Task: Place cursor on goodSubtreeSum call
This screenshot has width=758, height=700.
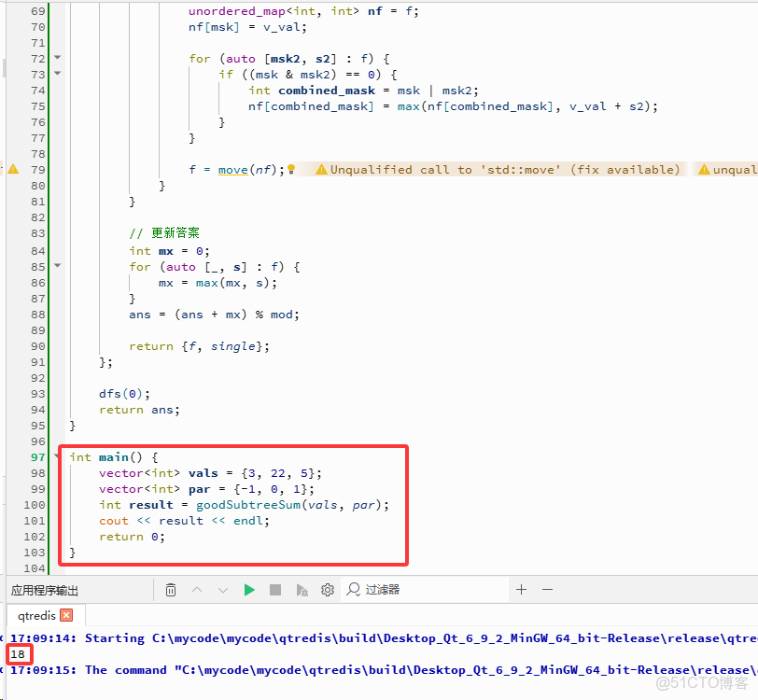Action: pyautogui.click(x=248, y=505)
